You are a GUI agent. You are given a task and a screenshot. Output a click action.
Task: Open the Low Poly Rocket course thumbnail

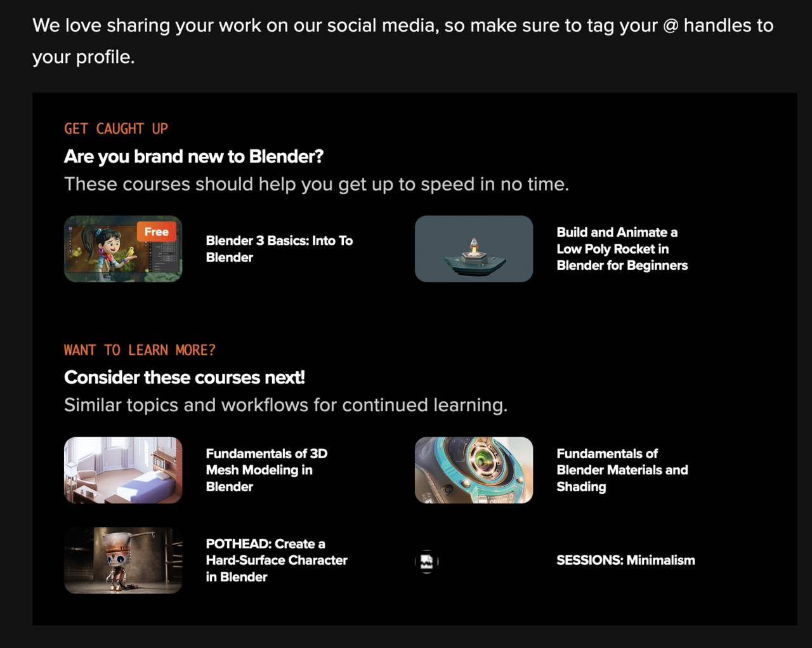[x=474, y=249]
